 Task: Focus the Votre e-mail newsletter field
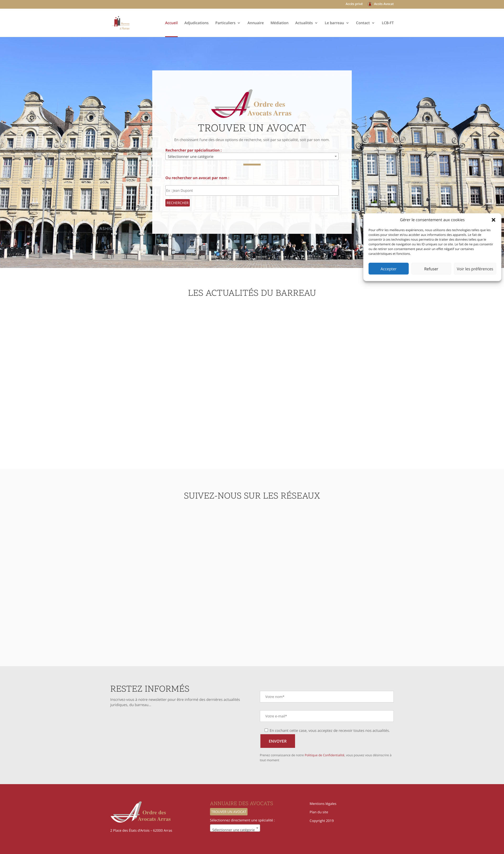point(326,716)
